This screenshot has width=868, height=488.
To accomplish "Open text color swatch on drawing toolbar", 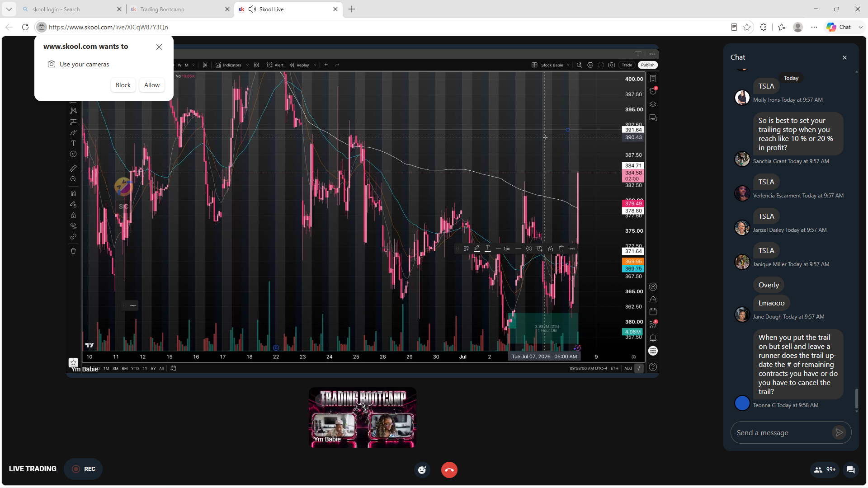I will (487, 249).
